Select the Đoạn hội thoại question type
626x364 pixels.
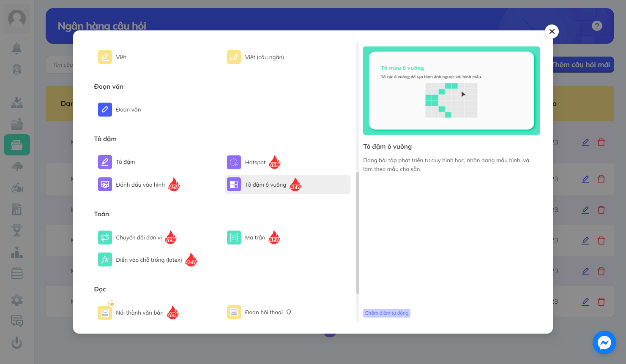pyautogui.click(x=259, y=312)
